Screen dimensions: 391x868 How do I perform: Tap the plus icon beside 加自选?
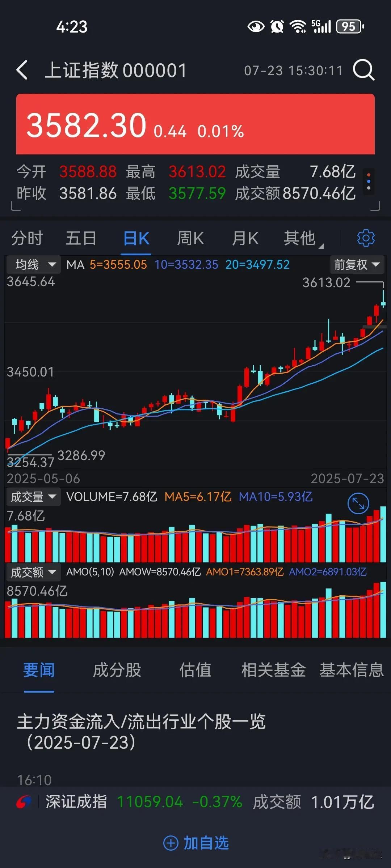171,843
